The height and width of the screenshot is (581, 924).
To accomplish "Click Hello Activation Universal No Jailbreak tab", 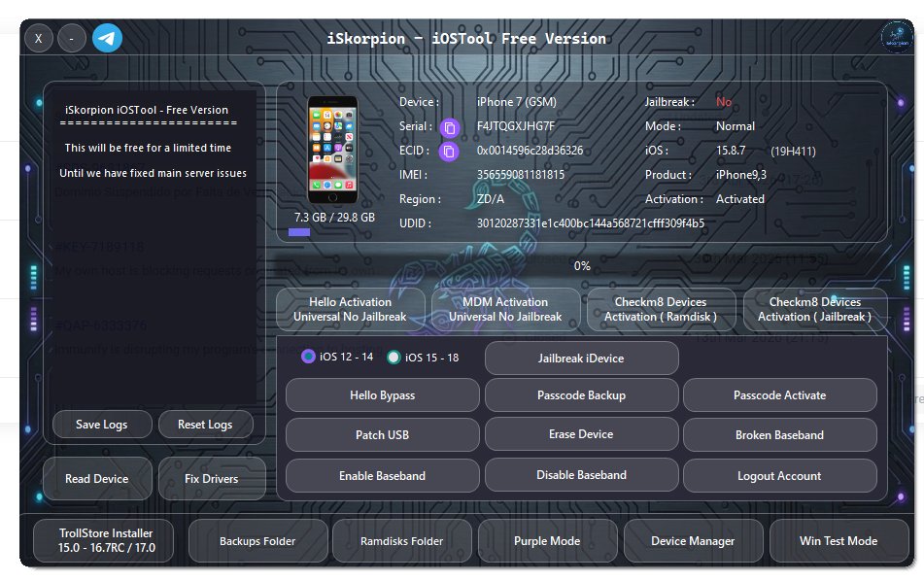I will tap(350, 309).
